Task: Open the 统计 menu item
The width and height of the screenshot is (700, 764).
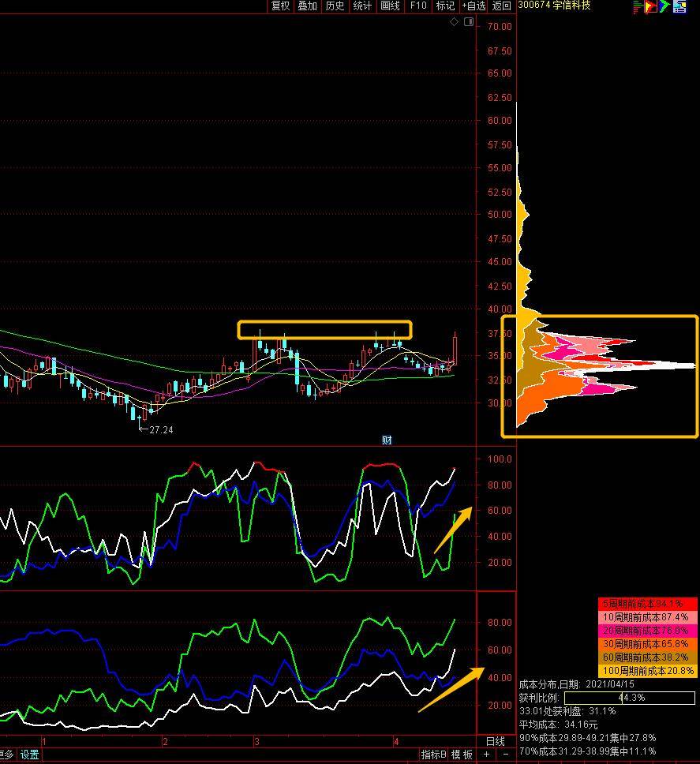Action: pyautogui.click(x=362, y=6)
